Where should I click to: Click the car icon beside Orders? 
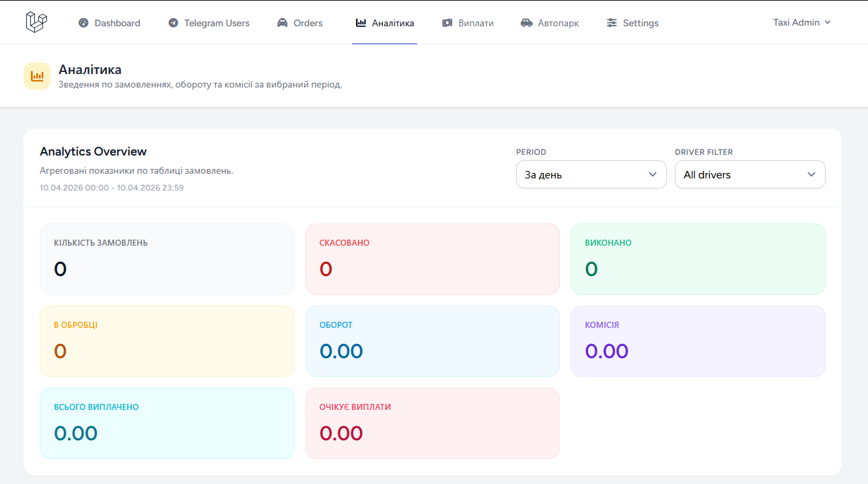coord(283,23)
